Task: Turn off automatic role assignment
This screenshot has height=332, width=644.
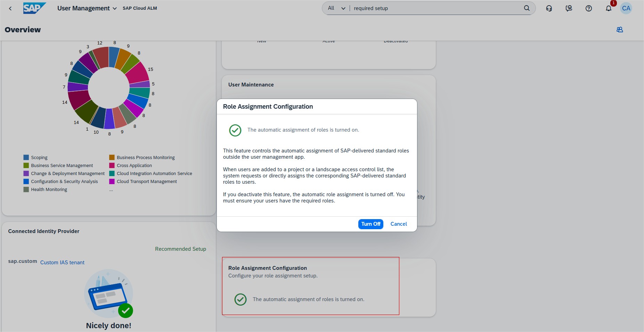Action: [370, 224]
